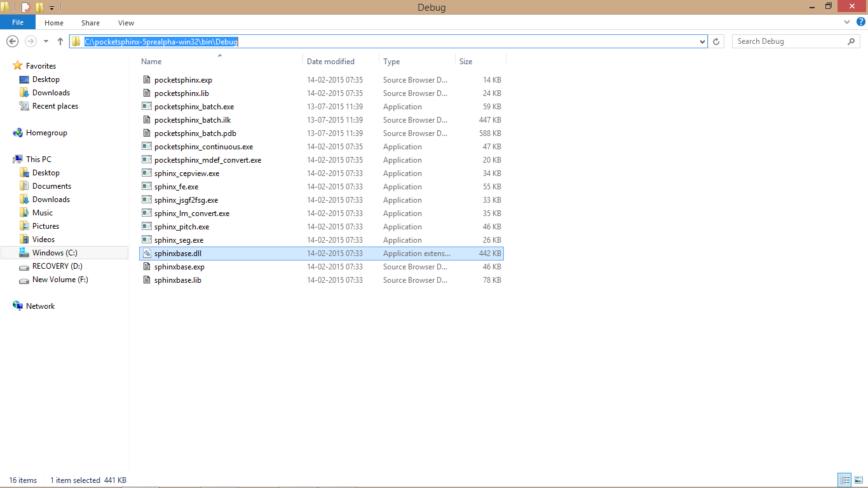Viewport: 868px width, 488px height.
Task: Click the sphinx_fe.exe application icon
Action: point(147,187)
